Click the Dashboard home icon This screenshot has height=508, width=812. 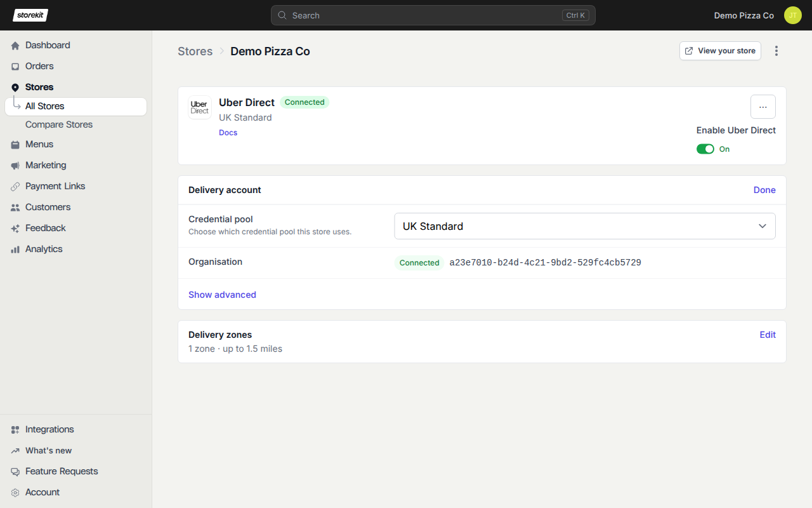pyautogui.click(x=15, y=46)
